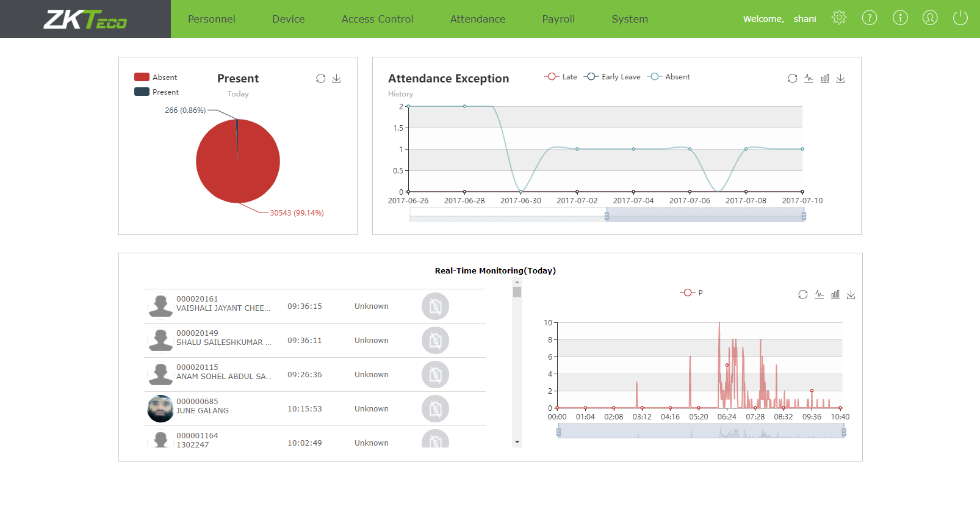Screen dimensions: 980x525
Task: Expand the Attendance menu
Action: click(x=477, y=19)
